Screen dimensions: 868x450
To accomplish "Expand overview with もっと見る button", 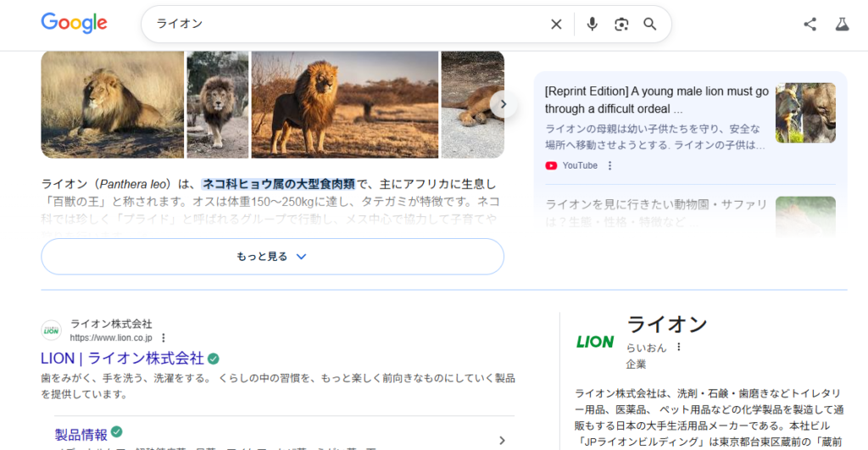I will click(x=272, y=256).
